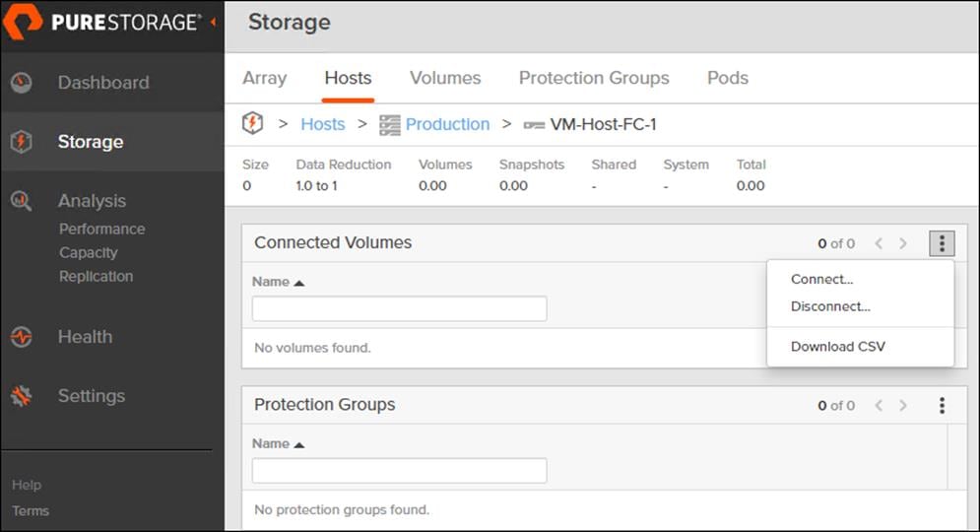
Task: Open Capacity under Analysis
Action: pyautogui.click(x=88, y=252)
